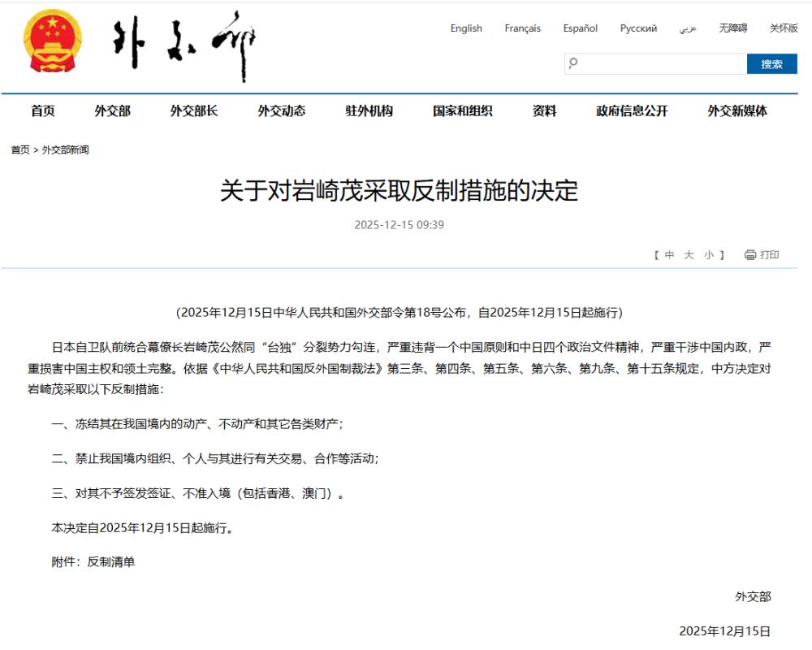Click 外交部新闻 in the breadcrumb

click(65, 149)
